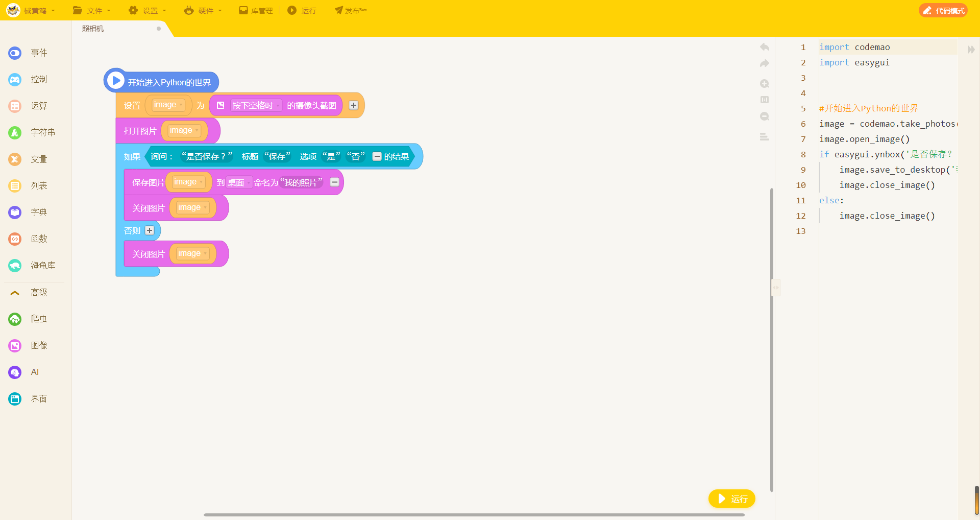Edit the "否" option field
The image size is (980, 520).
pyautogui.click(x=356, y=156)
